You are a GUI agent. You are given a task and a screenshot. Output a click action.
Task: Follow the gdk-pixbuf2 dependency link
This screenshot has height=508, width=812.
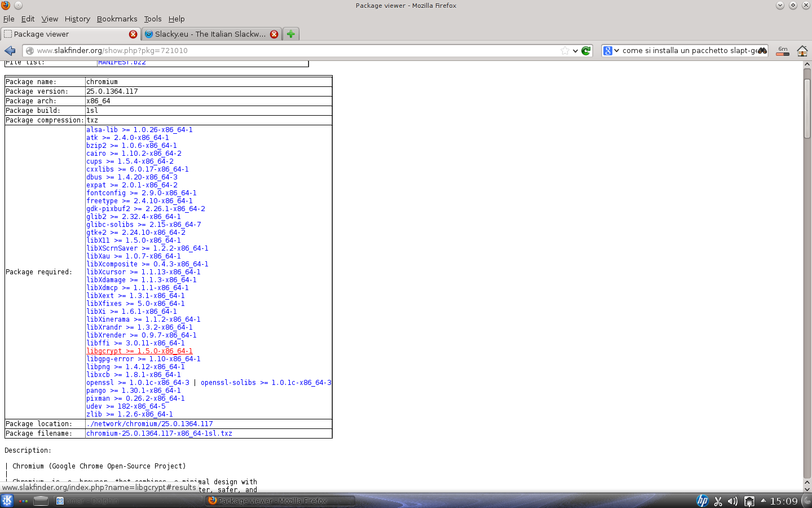tap(145, 209)
